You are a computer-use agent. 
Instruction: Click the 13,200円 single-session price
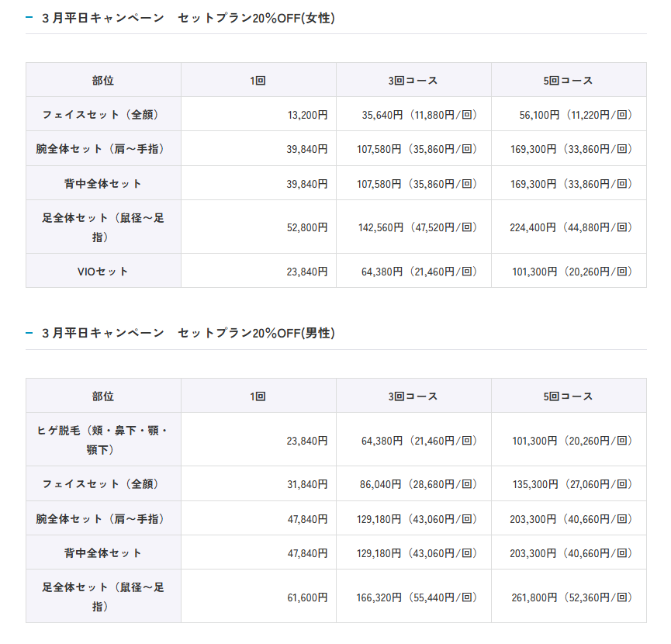point(307,115)
